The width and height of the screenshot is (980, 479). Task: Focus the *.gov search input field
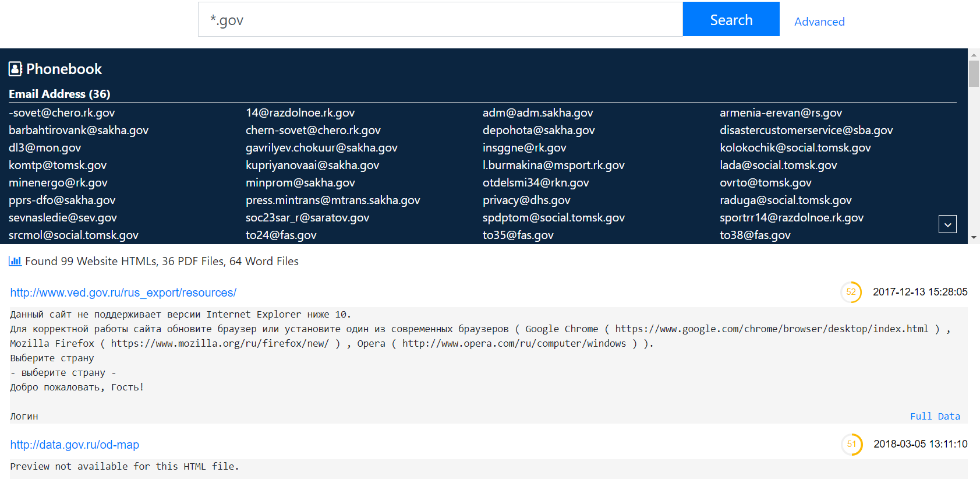pyautogui.click(x=440, y=20)
